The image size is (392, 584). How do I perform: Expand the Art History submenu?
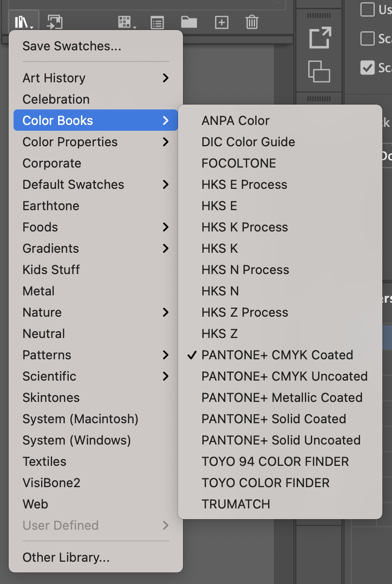point(95,78)
